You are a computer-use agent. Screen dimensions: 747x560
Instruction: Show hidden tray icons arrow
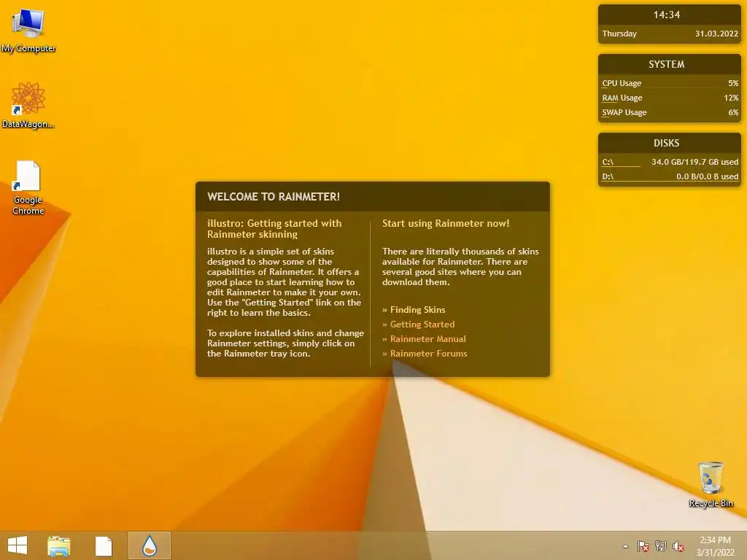coord(625,546)
